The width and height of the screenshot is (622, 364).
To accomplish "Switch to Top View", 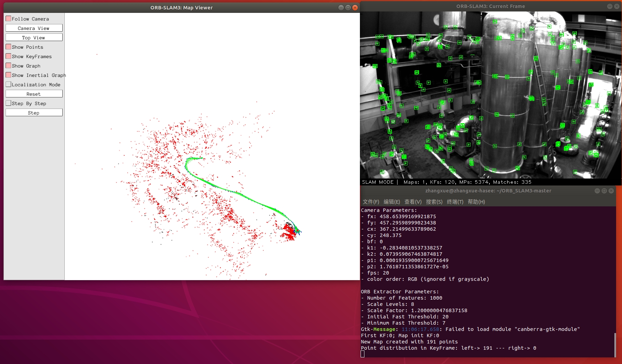I will pyautogui.click(x=34, y=38).
